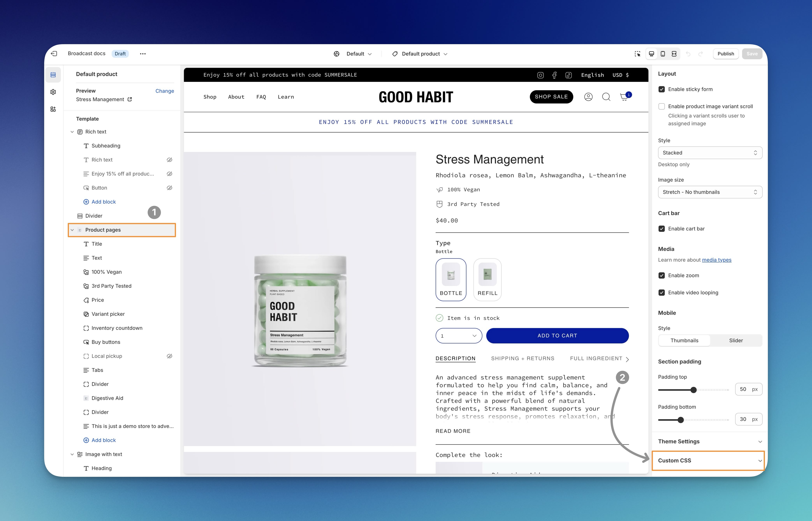
Task: Open the Stacked style dropdown
Action: (710, 153)
